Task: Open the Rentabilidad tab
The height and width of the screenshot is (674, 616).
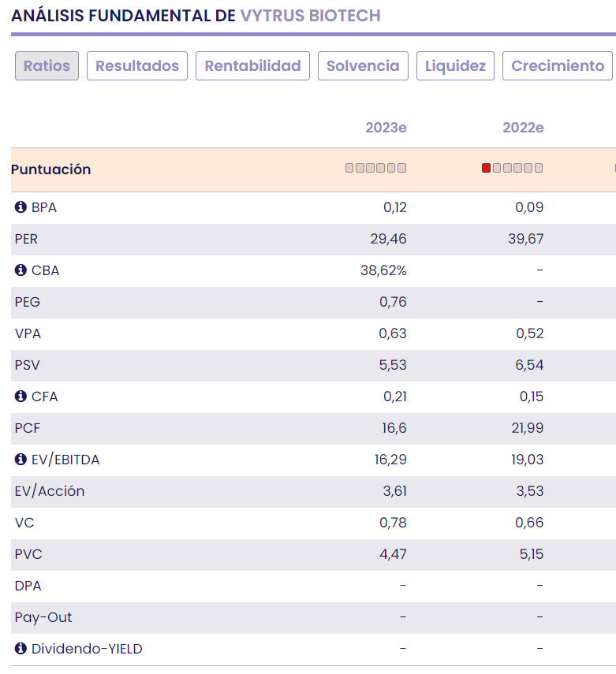Action: pos(252,66)
